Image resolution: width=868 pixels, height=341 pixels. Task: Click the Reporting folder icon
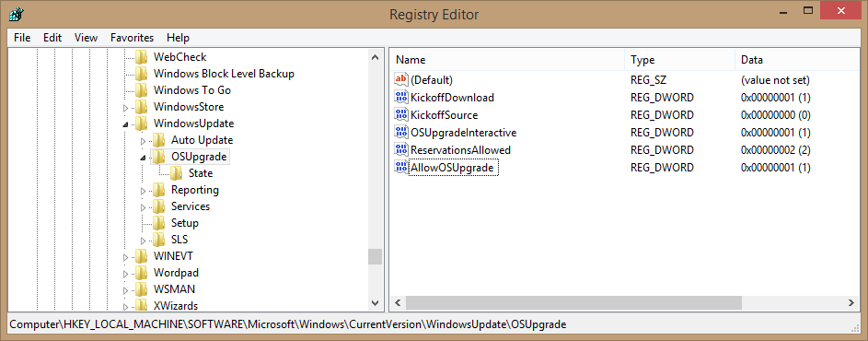coord(159,190)
